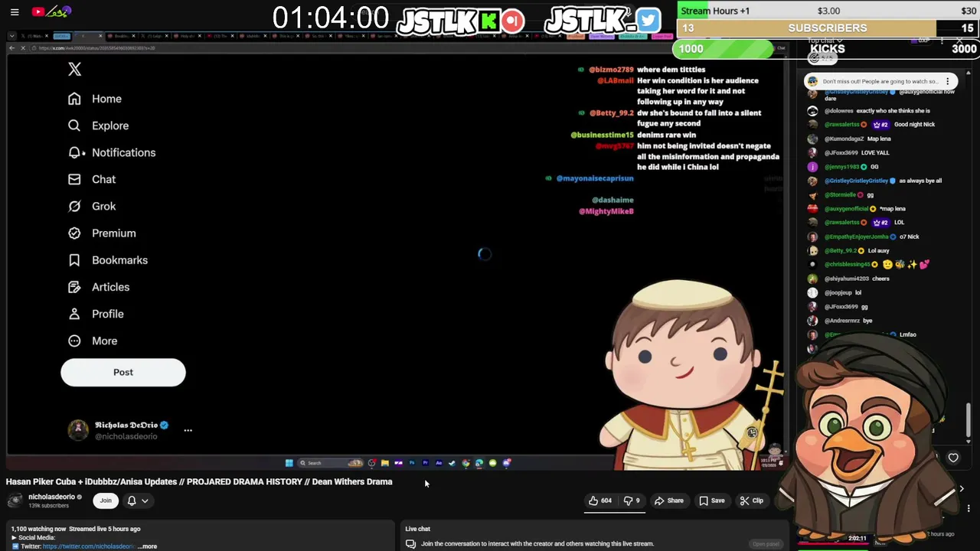Click the @mayonaisecaprisun chat name overlay
This screenshot has width=980, height=551.
pos(595,178)
